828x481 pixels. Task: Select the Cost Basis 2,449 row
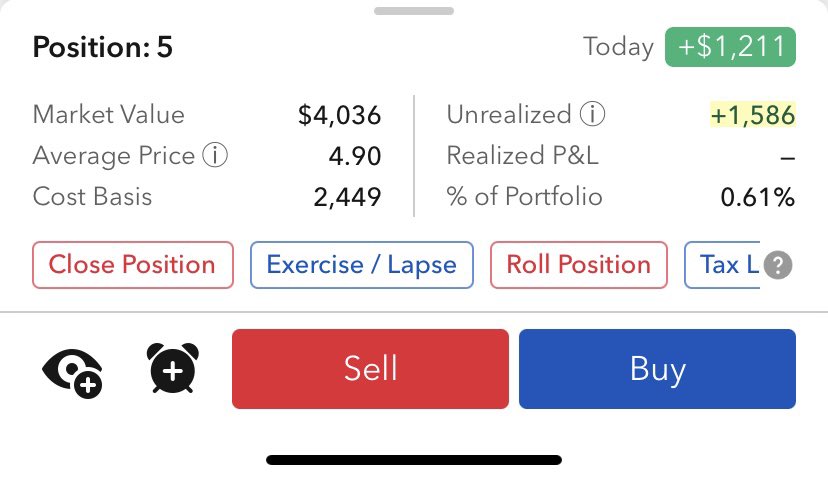tap(206, 197)
